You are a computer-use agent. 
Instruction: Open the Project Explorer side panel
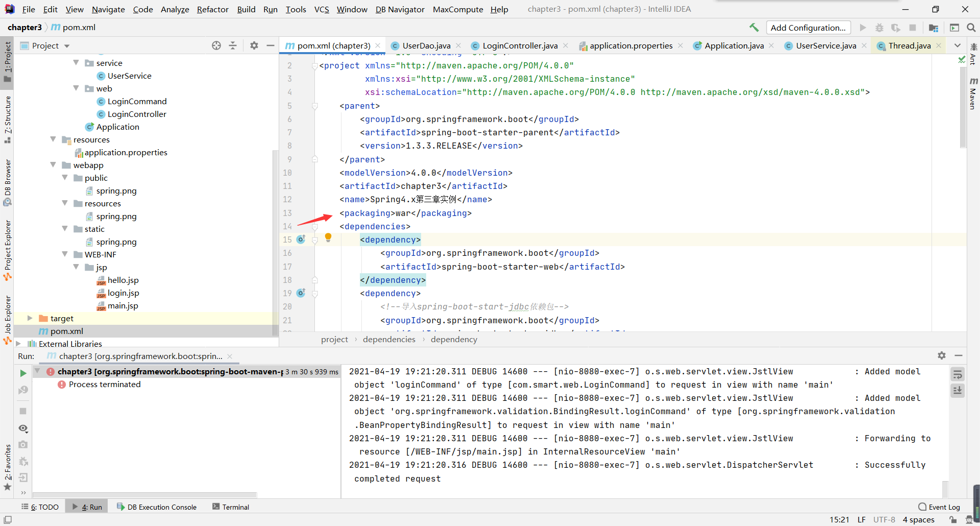pyautogui.click(x=8, y=250)
